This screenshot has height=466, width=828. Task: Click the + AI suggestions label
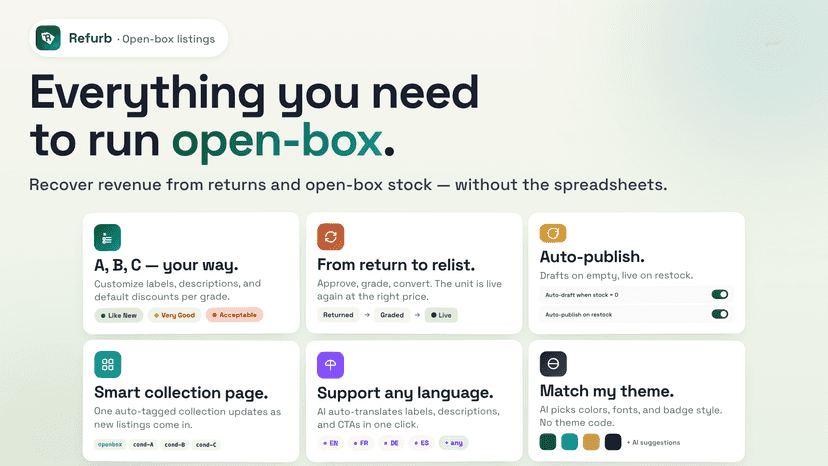[x=653, y=443]
